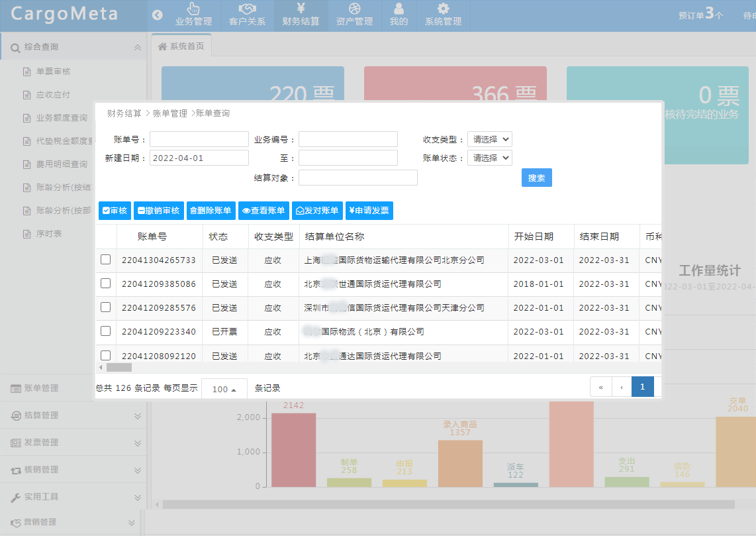Expand the 发票管理 chevron
This screenshot has height=536, width=756.
pos(138,443)
